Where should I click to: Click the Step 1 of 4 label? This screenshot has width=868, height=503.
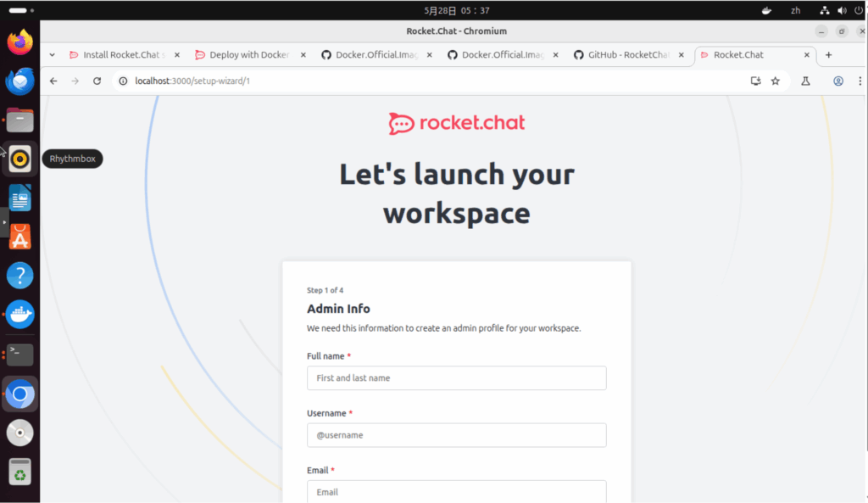point(325,290)
